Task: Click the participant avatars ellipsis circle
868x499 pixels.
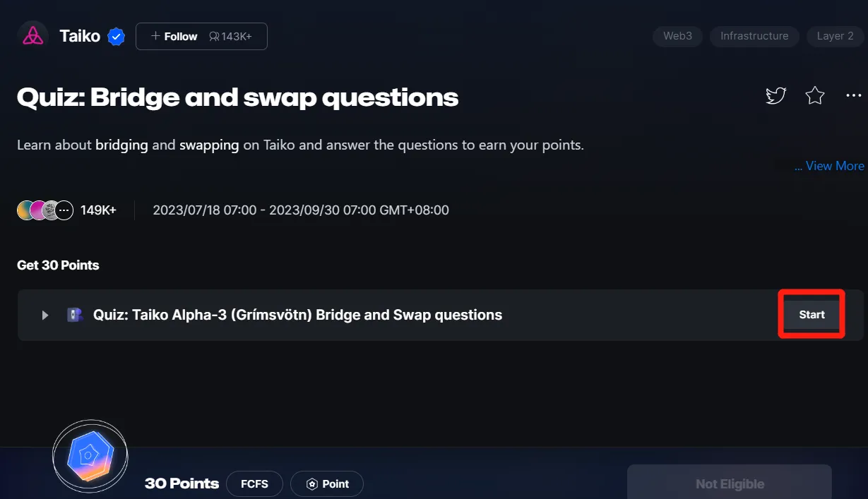Action: (x=64, y=210)
